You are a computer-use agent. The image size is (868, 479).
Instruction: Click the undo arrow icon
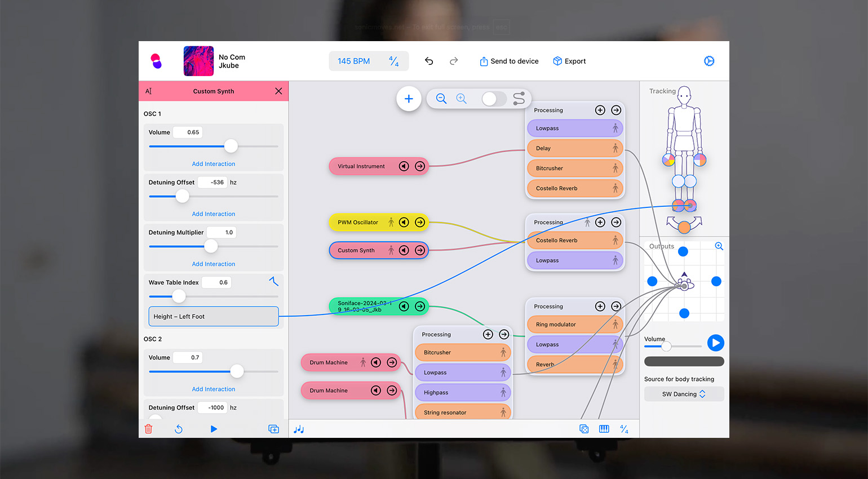(x=429, y=61)
